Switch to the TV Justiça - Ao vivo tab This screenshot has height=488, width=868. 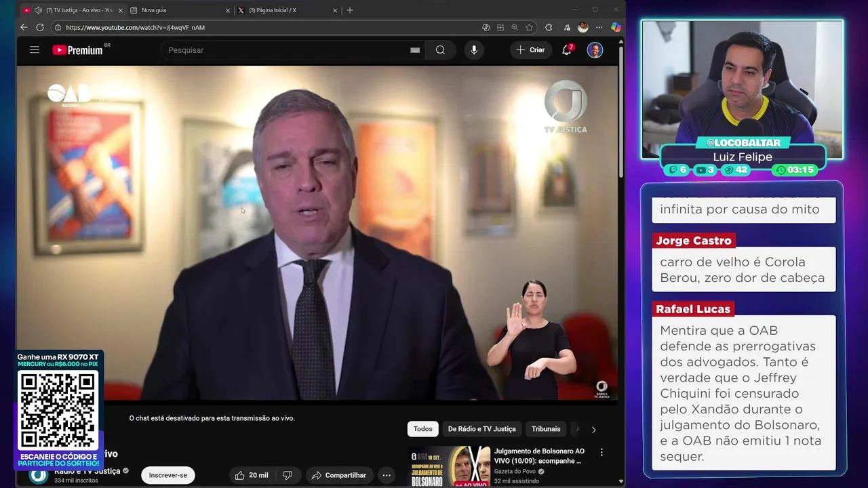(x=73, y=10)
